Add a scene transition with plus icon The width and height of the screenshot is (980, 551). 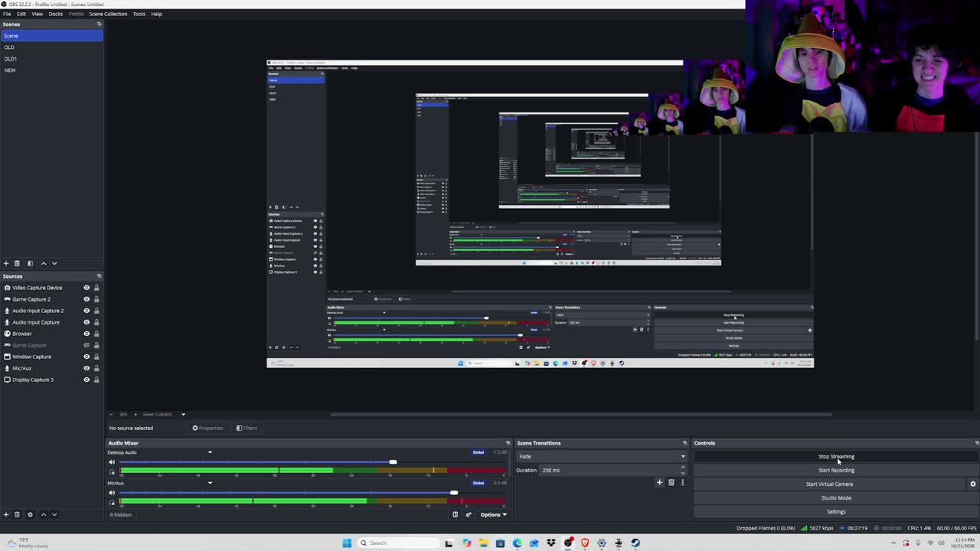[659, 482]
